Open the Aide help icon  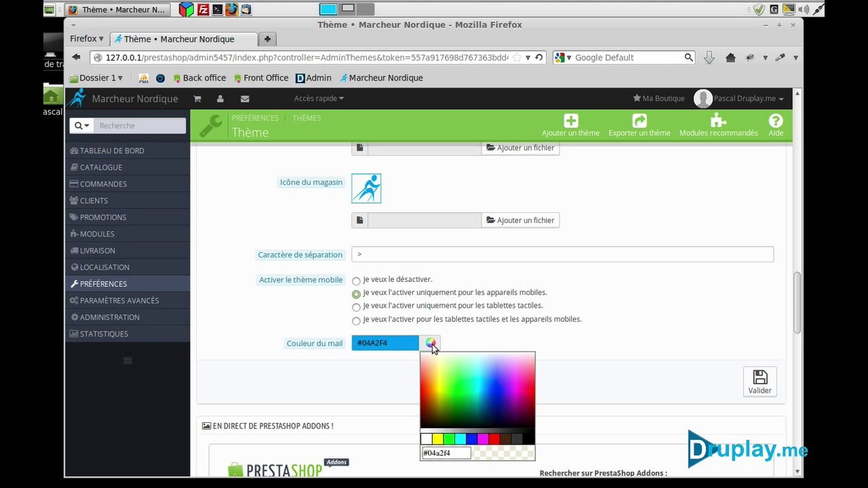coord(776,121)
